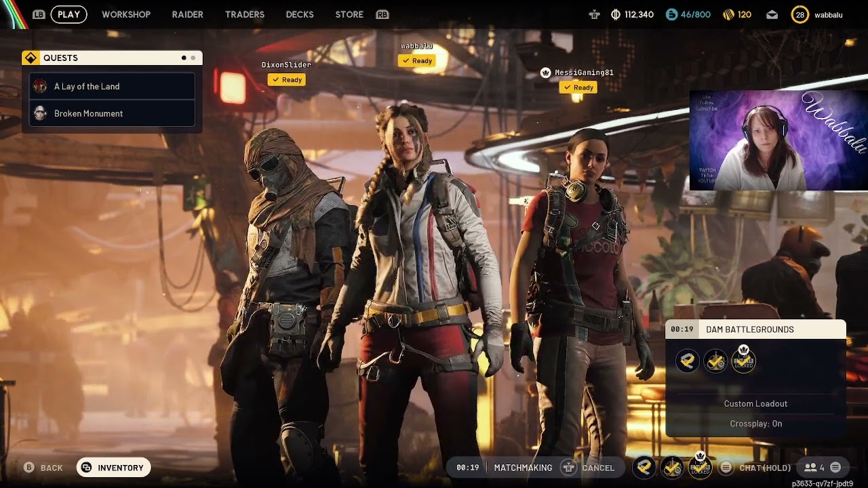The width and height of the screenshot is (868, 488).
Task: Click the level 28 ring badge
Action: (x=800, y=14)
